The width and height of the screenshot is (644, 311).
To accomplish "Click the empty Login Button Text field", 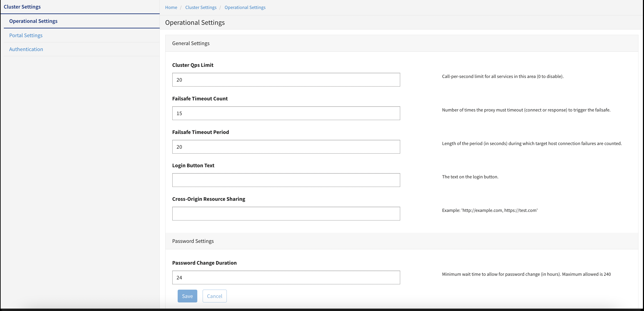I will pyautogui.click(x=286, y=180).
